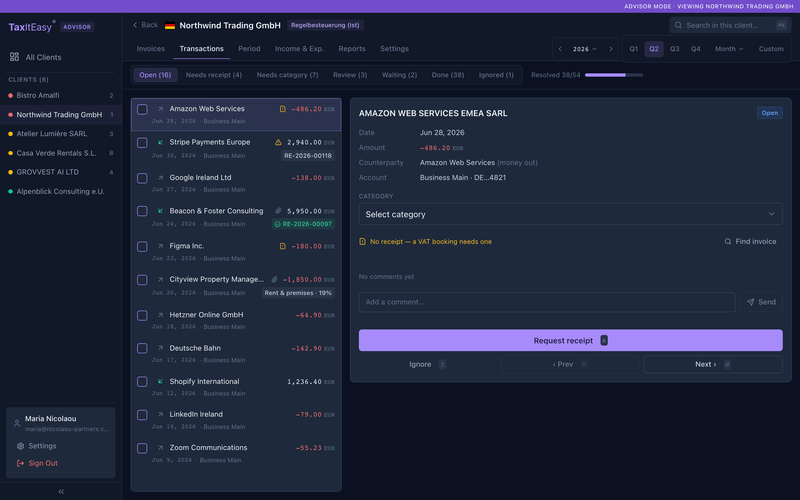Open the Income & Exp. tab
The width and height of the screenshot is (800, 500).
[x=299, y=49]
